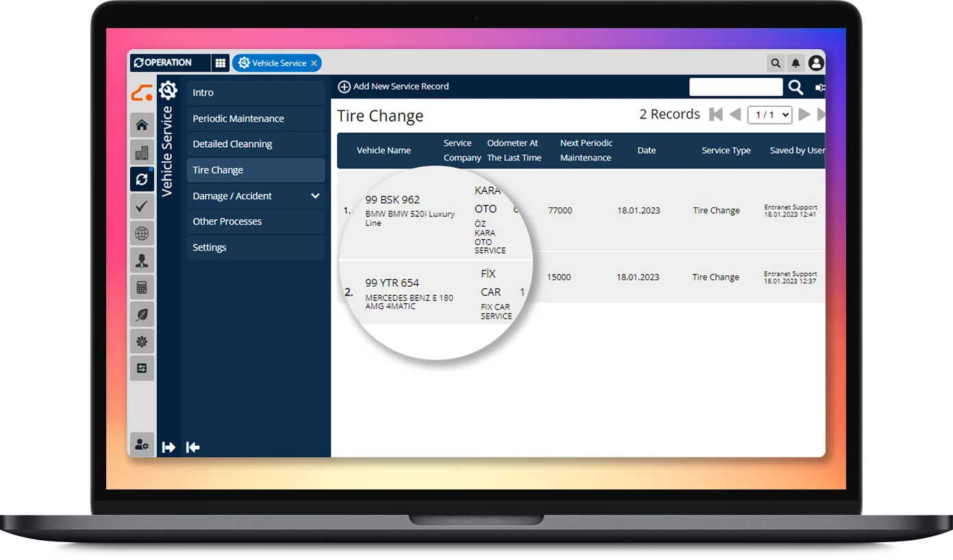Open the leaf icon in the sidebar
Screen dimensions: 953x560
(142, 314)
